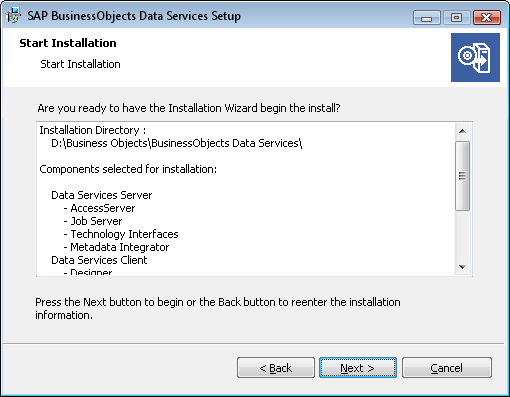Select 'Data Services Server' line
This screenshot has height=397, width=510.
pos(102,195)
